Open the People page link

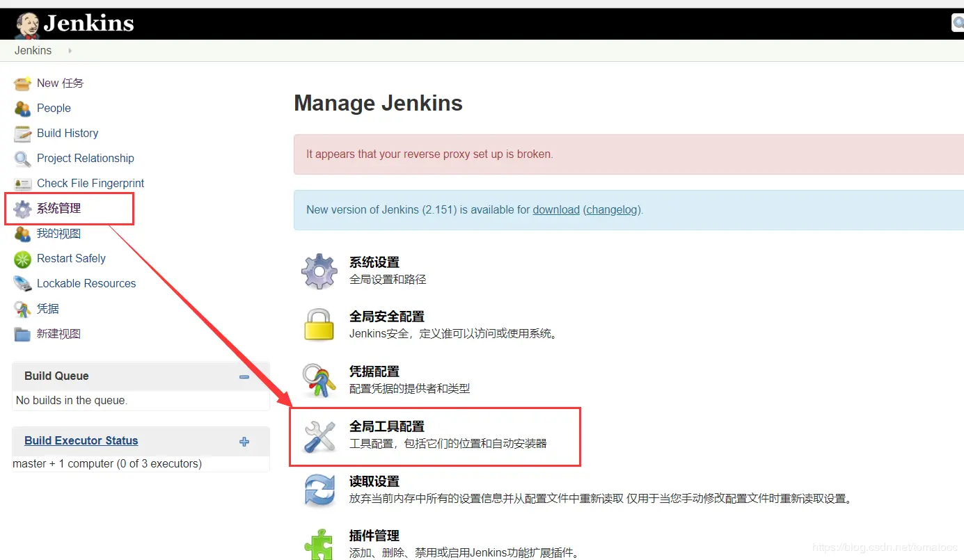coord(54,108)
